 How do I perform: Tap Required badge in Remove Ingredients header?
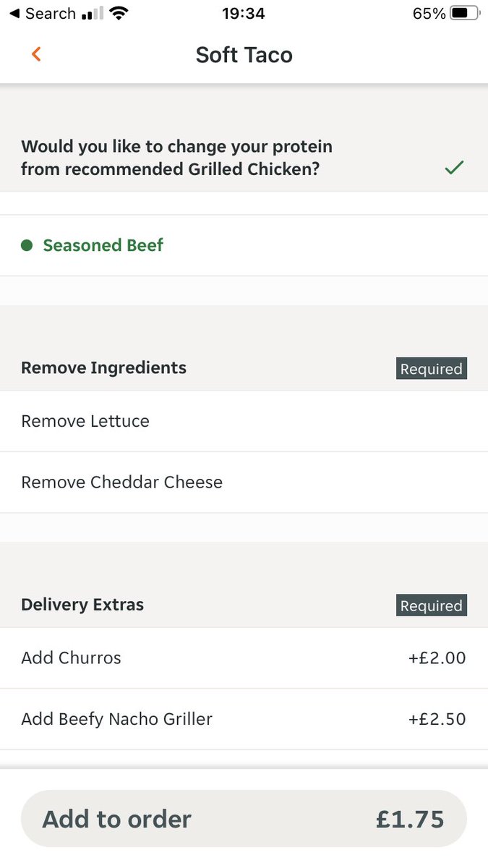(431, 369)
